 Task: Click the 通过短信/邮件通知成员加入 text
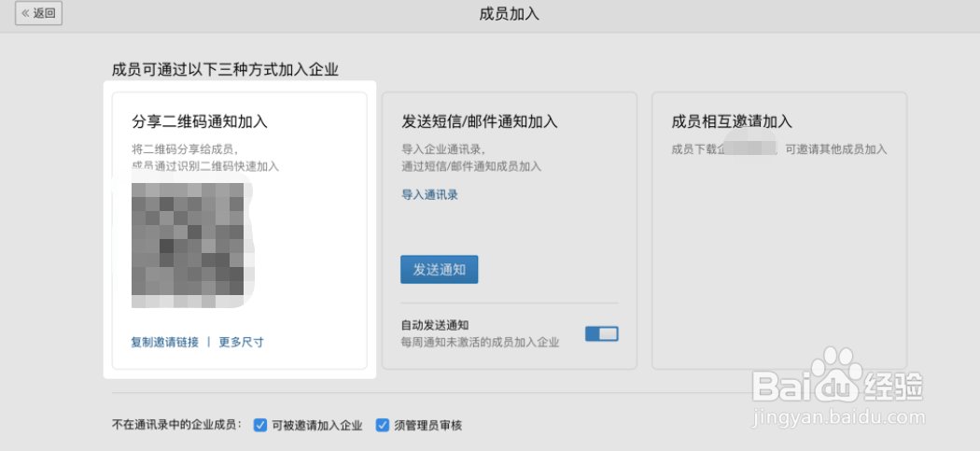coord(471,166)
